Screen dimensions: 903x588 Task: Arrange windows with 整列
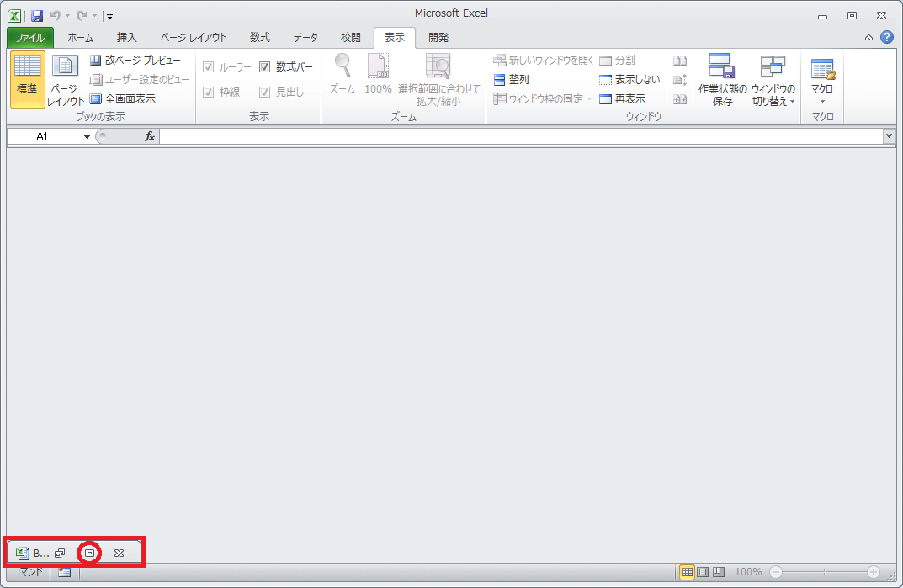tap(512, 79)
